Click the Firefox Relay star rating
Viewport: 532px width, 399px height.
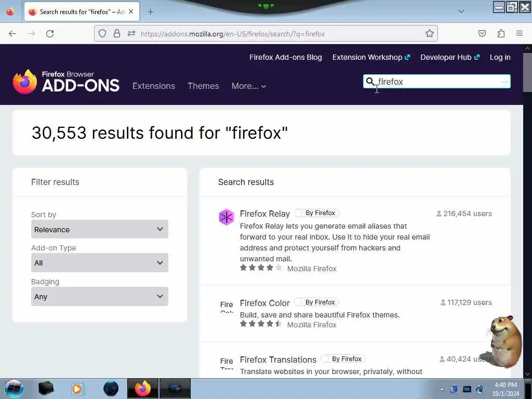[261, 268]
